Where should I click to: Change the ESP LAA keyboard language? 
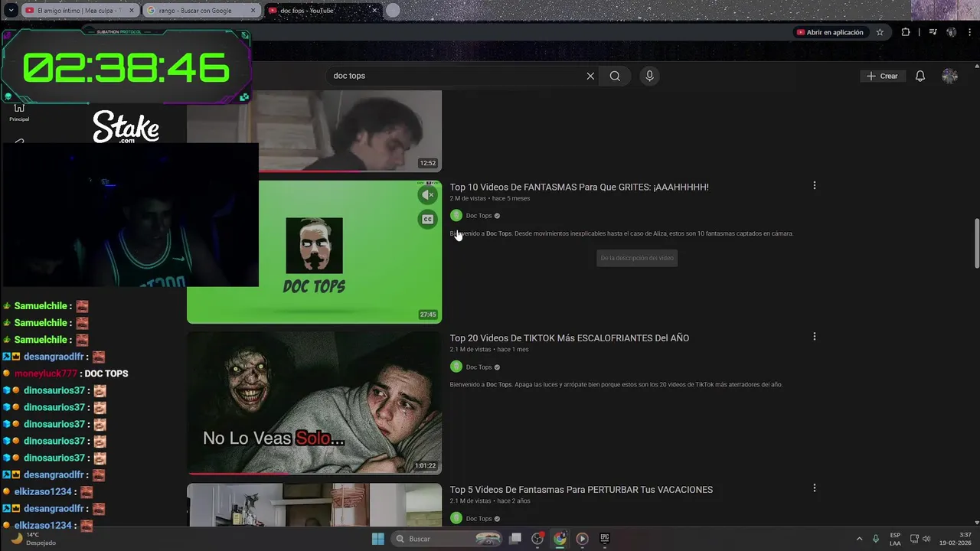(895, 539)
